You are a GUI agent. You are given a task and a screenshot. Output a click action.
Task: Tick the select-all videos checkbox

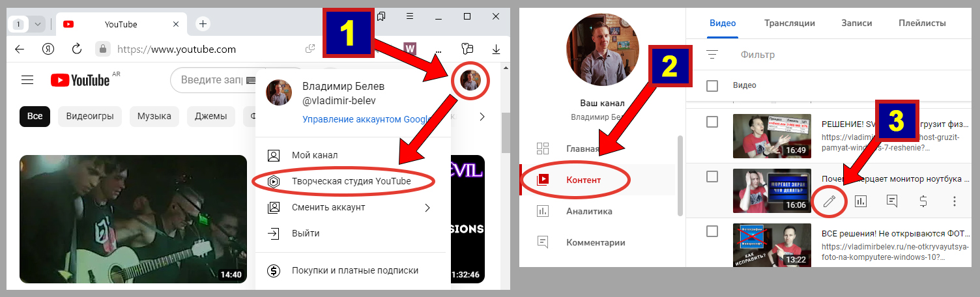click(x=712, y=85)
